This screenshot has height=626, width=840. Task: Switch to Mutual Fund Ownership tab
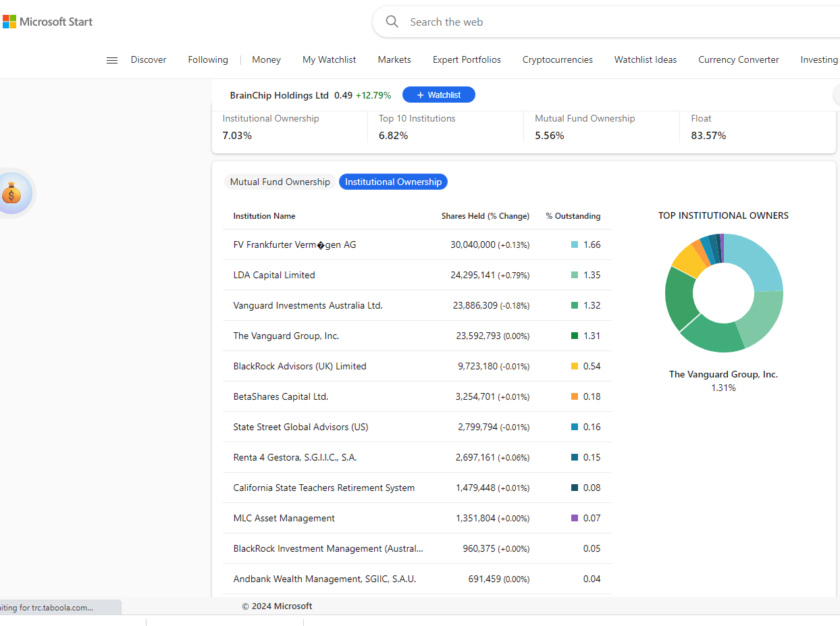pyautogui.click(x=280, y=182)
